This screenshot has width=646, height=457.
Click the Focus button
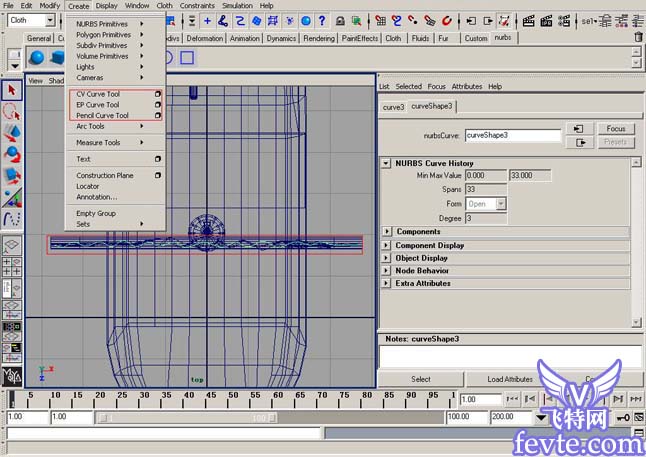616,129
